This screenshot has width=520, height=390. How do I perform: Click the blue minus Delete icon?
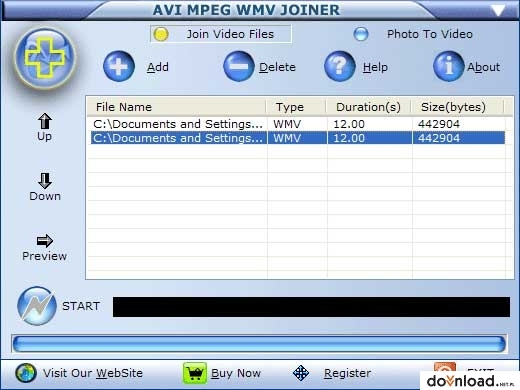[x=239, y=66]
